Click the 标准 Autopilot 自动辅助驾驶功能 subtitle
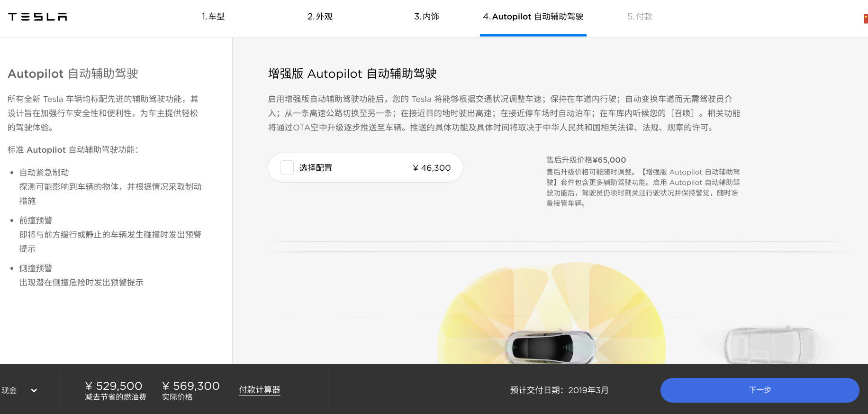Viewport: 868px width, 414px height. point(72,150)
